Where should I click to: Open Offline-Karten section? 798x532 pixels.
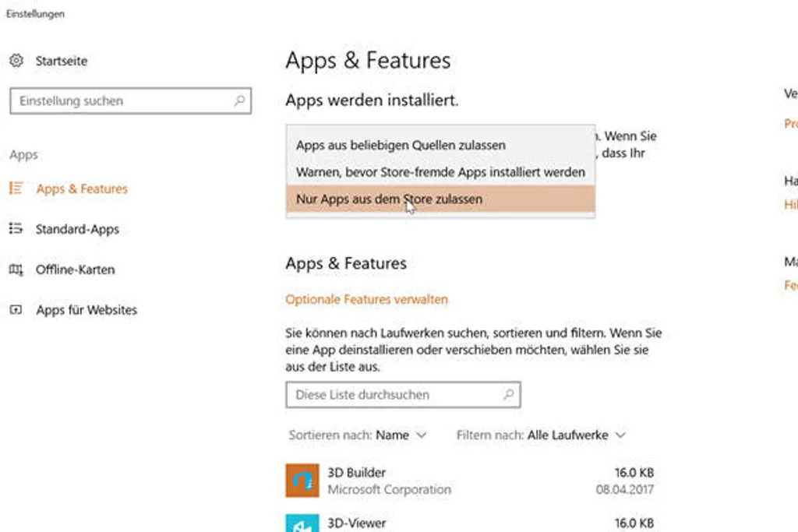click(76, 270)
